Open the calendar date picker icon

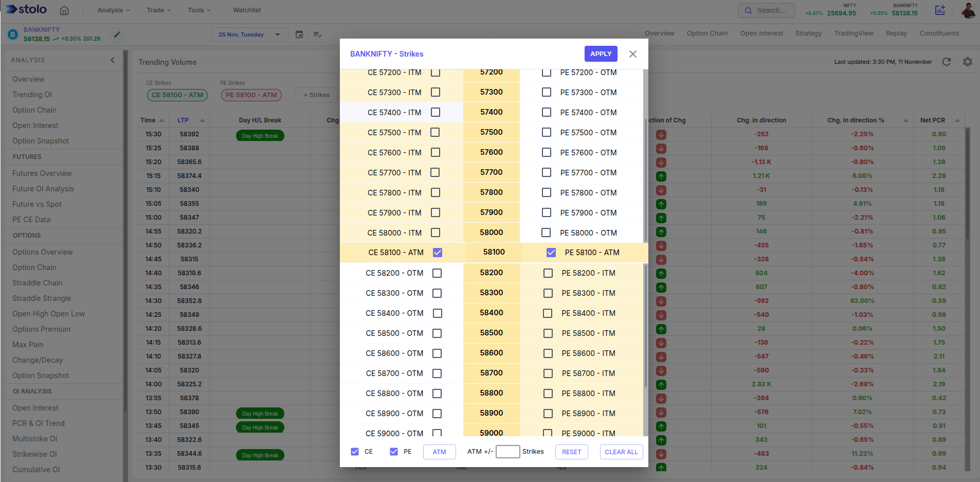coord(299,34)
